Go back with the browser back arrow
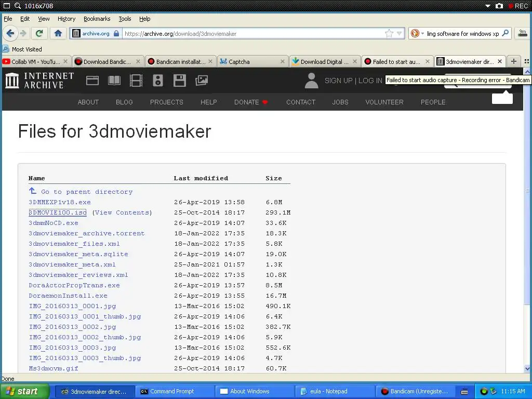 (10, 33)
